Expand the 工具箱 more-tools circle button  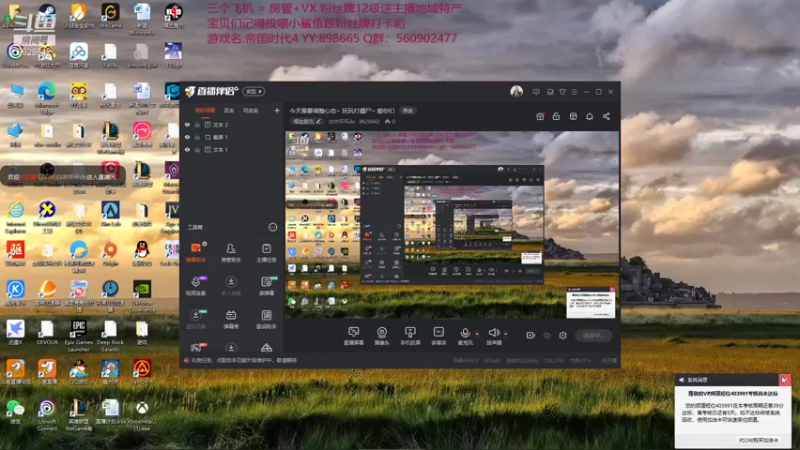pyautogui.click(x=273, y=227)
